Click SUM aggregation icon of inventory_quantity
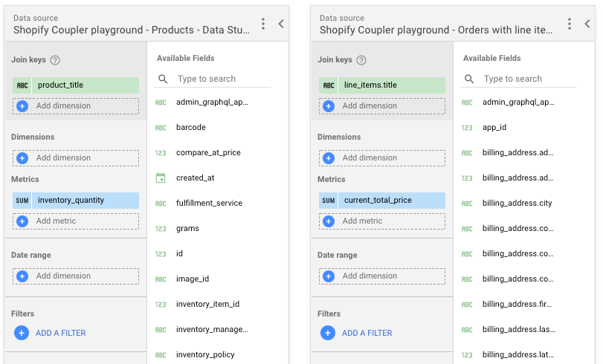 pyautogui.click(x=22, y=201)
